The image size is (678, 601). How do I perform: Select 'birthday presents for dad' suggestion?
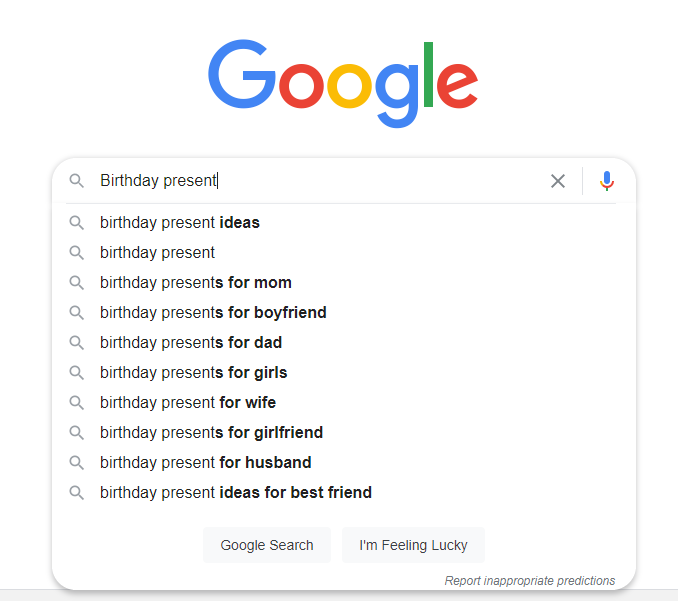pyautogui.click(x=344, y=342)
